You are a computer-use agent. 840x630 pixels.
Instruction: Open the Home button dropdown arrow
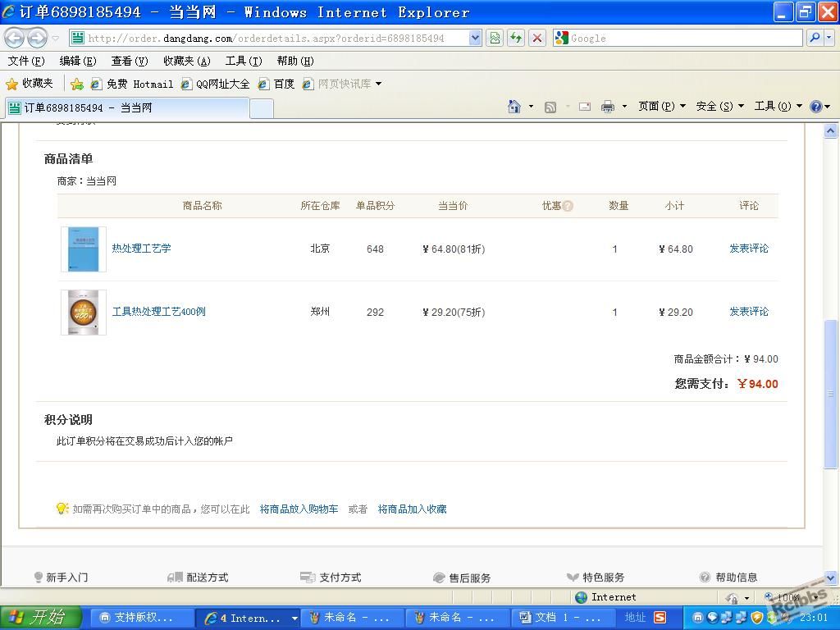[x=531, y=107]
